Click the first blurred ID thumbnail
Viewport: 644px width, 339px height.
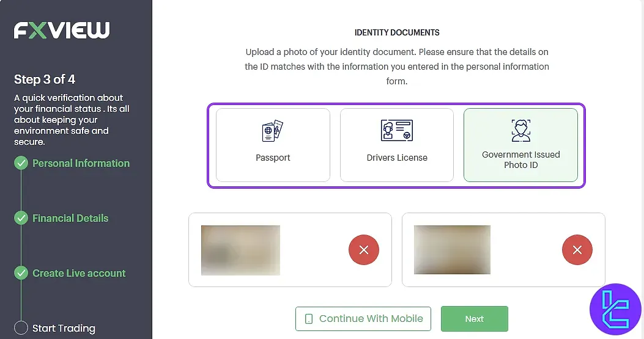click(x=240, y=250)
